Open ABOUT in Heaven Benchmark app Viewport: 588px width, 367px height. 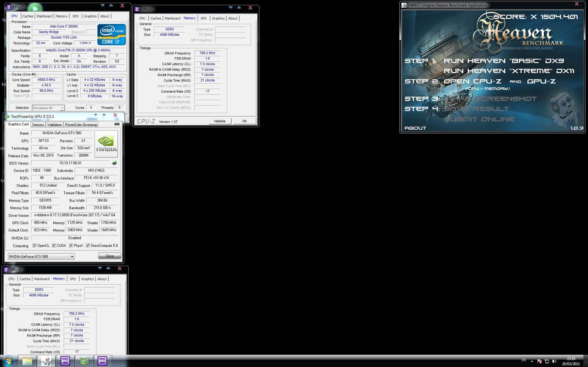pyautogui.click(x=415, y=128)
